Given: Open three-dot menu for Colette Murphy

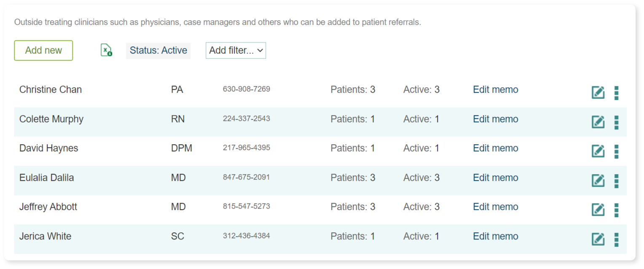Looking at the screenshot, I should pyautogui.click(x=616, y=122).
